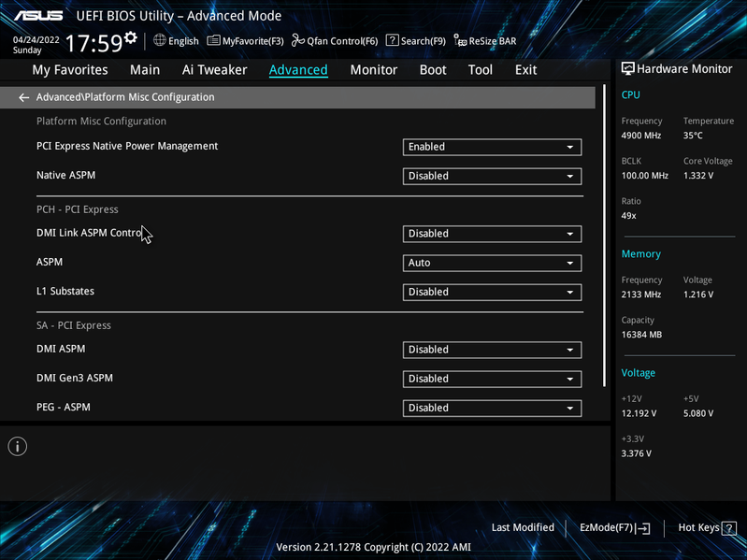
Task: Select the English language globe icon
Action: [x=160, y=40]
